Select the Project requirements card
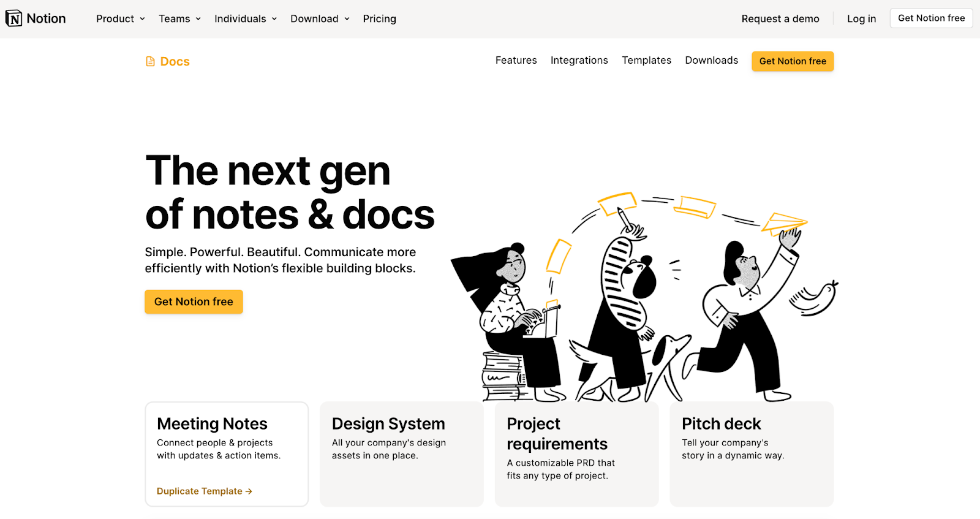The image size is (980, 519). pos(576,454)
